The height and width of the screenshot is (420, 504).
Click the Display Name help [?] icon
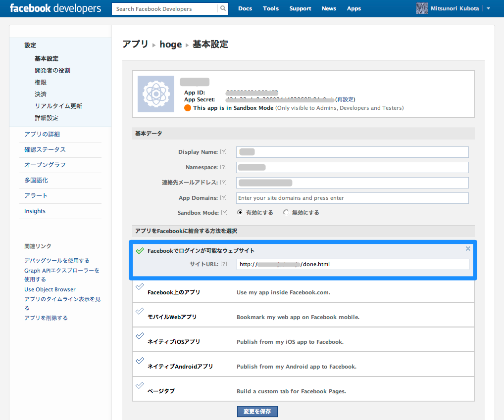click(x=223, y=152)
